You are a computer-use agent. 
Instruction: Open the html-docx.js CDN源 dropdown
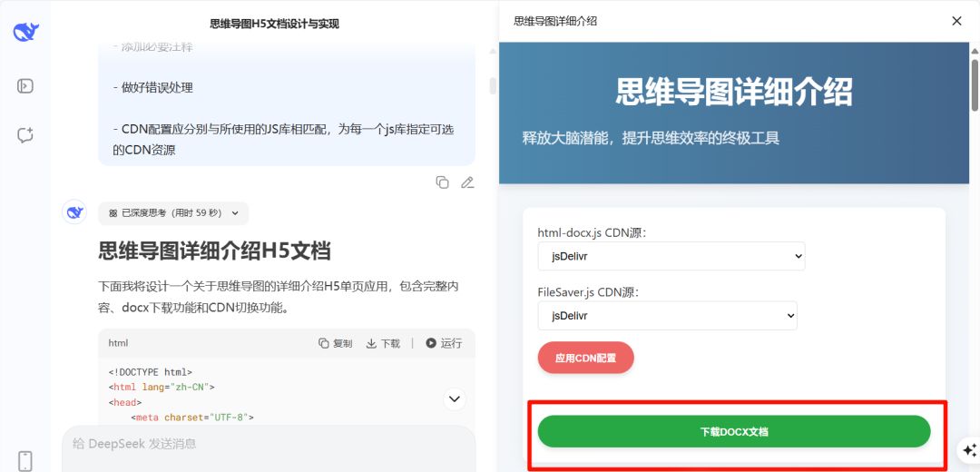pyautogui.click(x=671, y=256)
